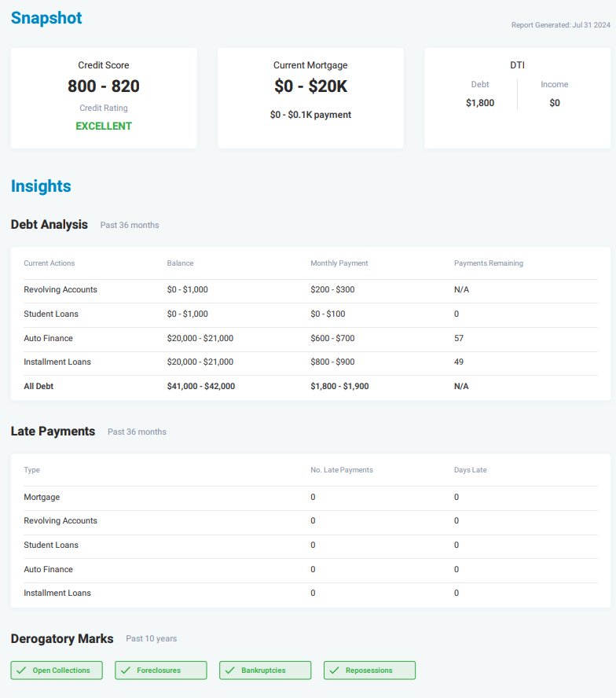This screenshot has width=616, height=698.
Task: Click the Credit Rating label
Action: point(104,108)
